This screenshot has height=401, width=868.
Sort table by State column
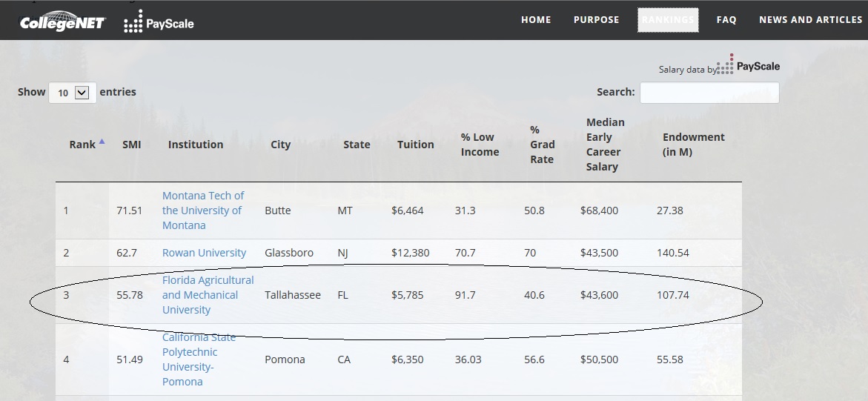(357, 145)
